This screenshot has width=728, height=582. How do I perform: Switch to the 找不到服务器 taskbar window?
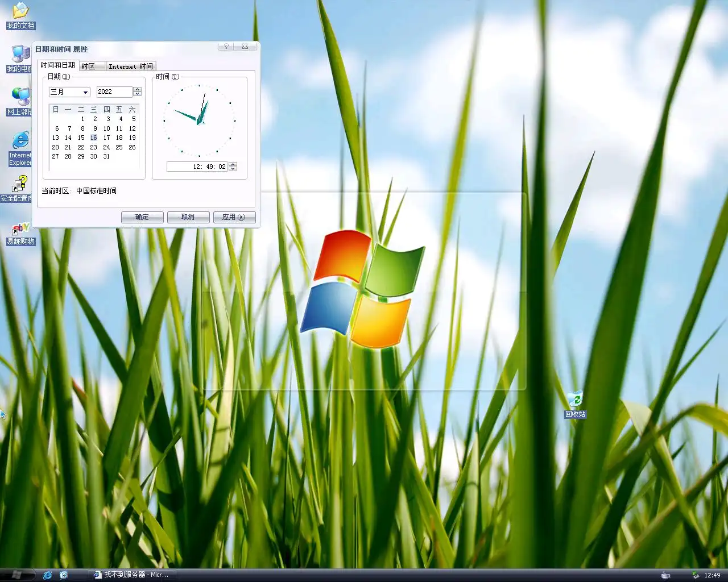pyautogui.click(x=131, y=575)
